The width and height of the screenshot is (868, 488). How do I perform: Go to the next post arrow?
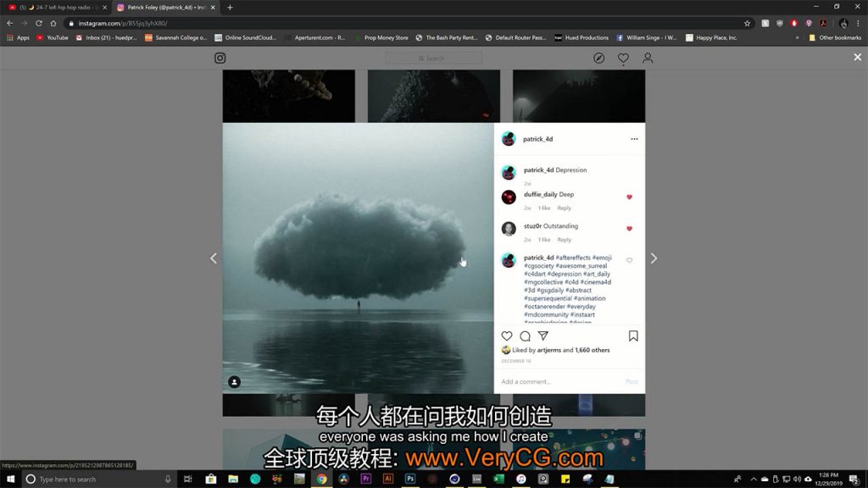coord(654,258)
